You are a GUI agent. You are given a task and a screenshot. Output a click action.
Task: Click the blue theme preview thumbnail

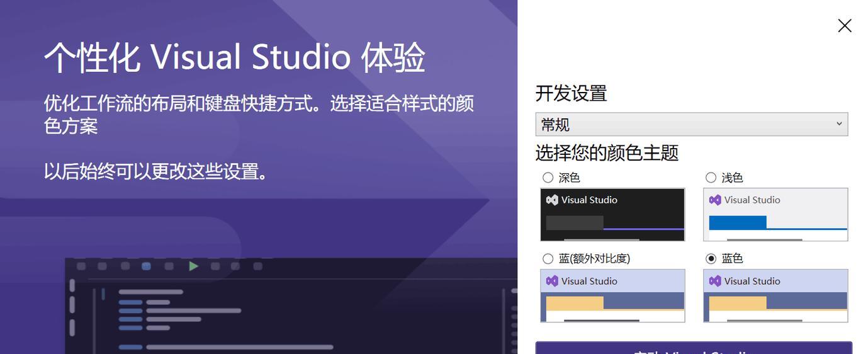[775, 295]
